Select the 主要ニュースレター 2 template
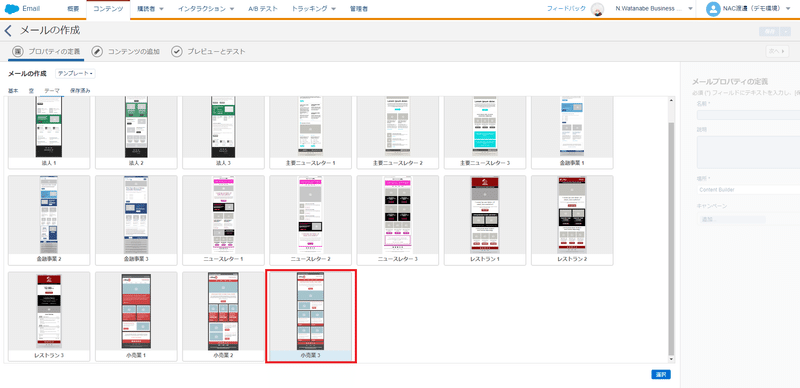 tap(398, 132)
